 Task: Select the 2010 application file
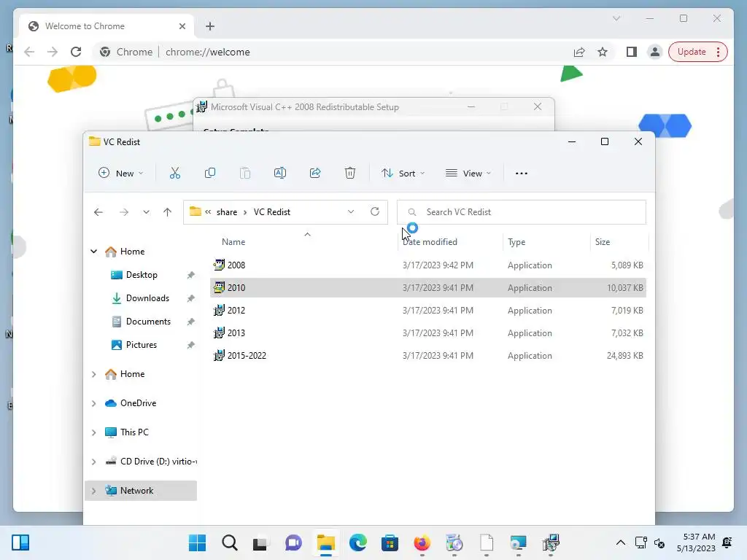point(427,287)
